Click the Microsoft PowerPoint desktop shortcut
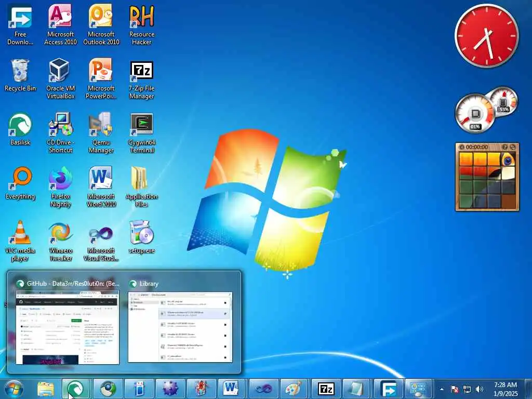The height and width of the screenshot is (399, 532). (x=101, y=79)
